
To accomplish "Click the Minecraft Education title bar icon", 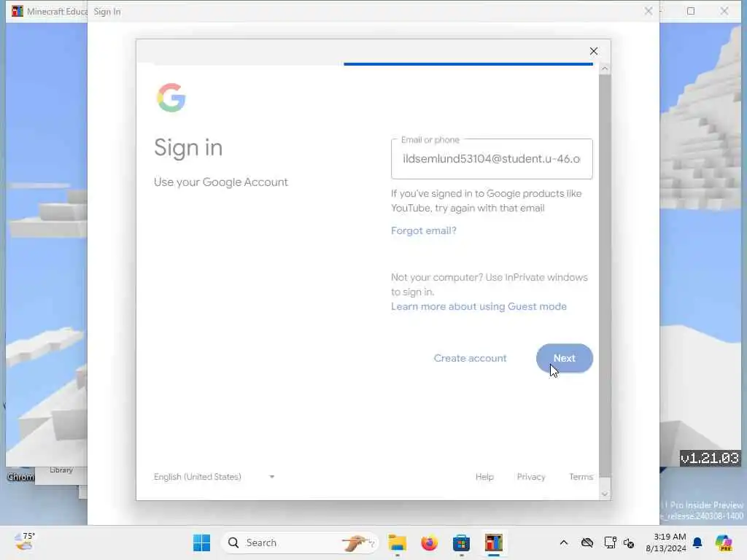I will pyautogui.click(x=18, y=11).
